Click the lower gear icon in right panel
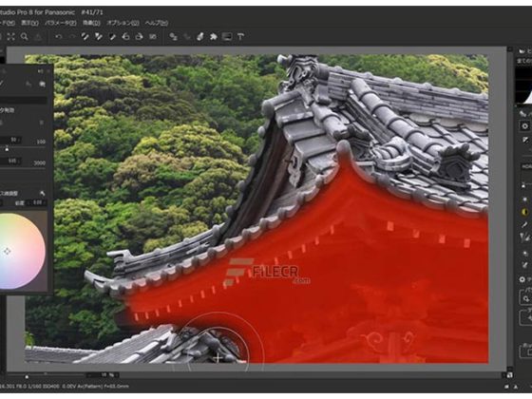Viewport: 532px width, 399px height. click(x=522, y=279)
